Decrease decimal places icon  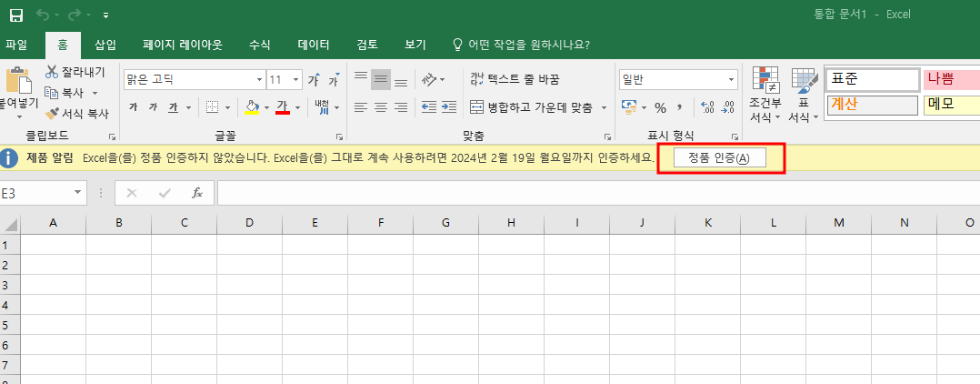(x=728, y=107)
